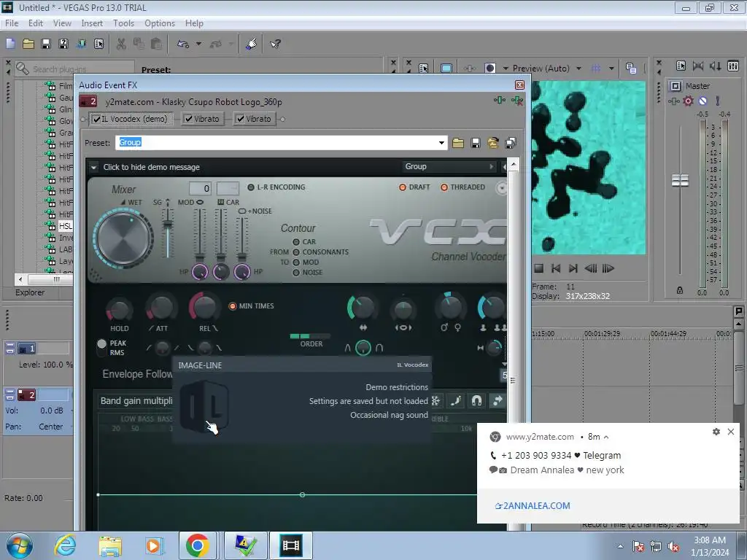This screenshot has width=747, height=560.
Task: Copy the preview snapshot to clipboard
Action: pyautogui.click(x=631, y=68)
